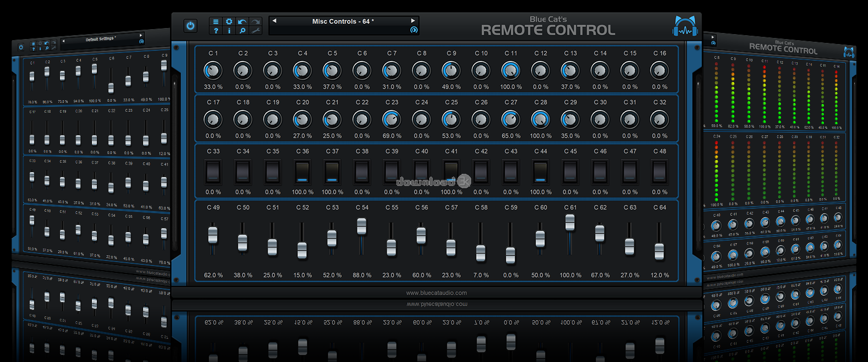Show plugin info with the 'i' icon
The image size is (868, 362).
[229, 31]
